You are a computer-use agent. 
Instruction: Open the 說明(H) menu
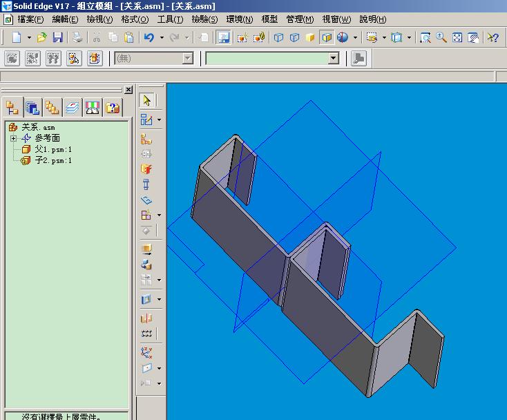(x=373, y=19)
